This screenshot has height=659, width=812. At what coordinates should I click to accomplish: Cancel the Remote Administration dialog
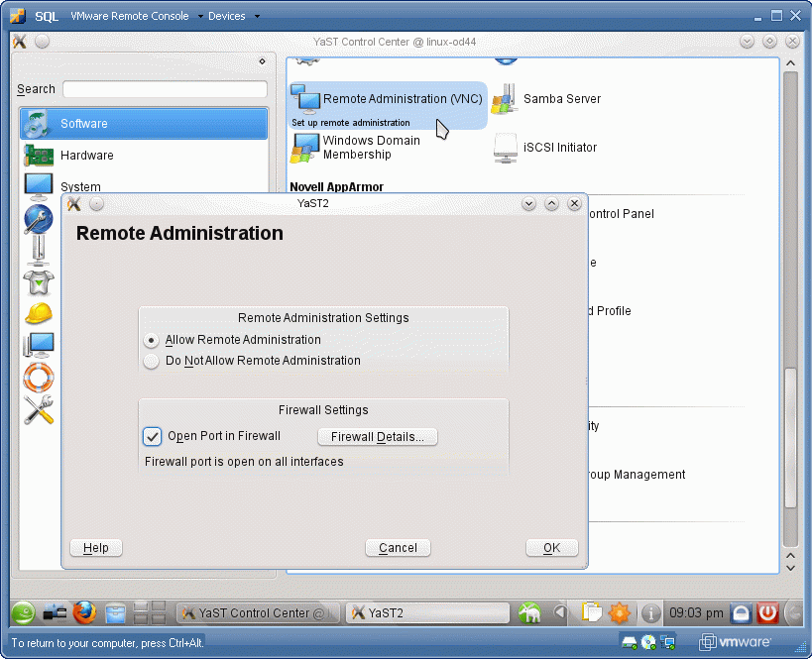click(x=398, y=548)
